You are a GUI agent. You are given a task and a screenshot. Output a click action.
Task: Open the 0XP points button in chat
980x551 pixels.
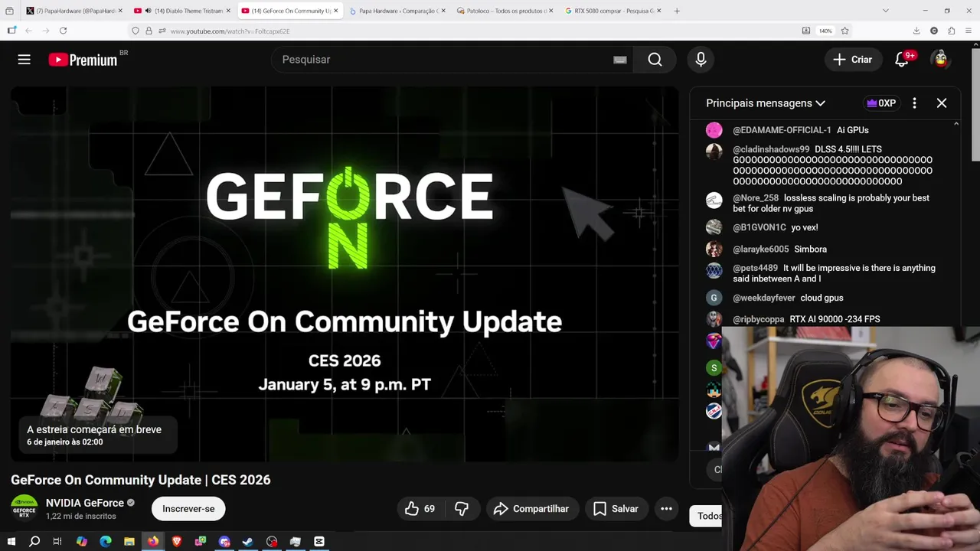pyautogui.click(x=881, y=103)
